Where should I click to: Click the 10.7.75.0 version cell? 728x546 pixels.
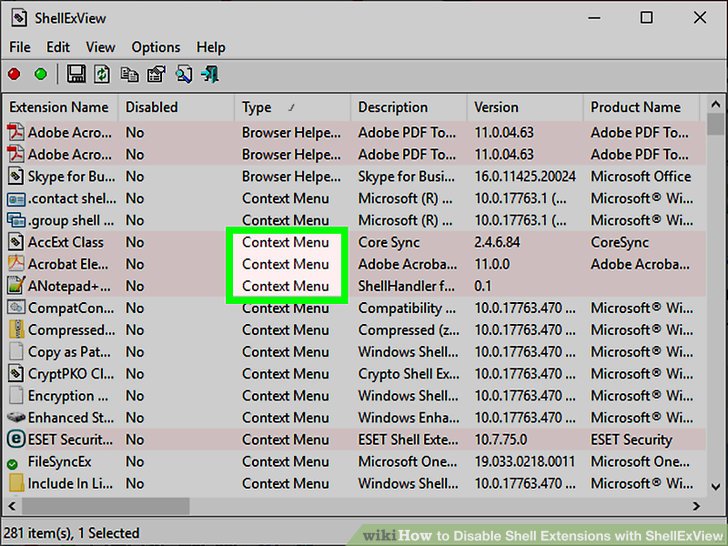tap(500, 440)
